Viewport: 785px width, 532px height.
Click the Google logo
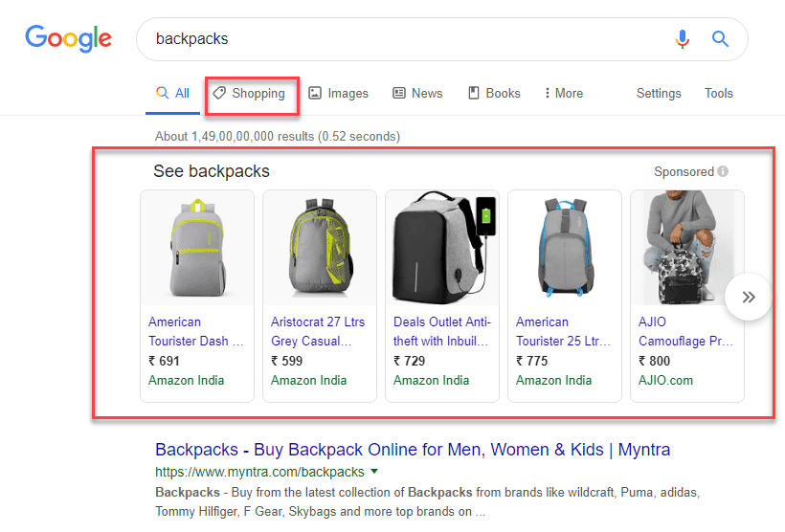(x=69, y=38)
